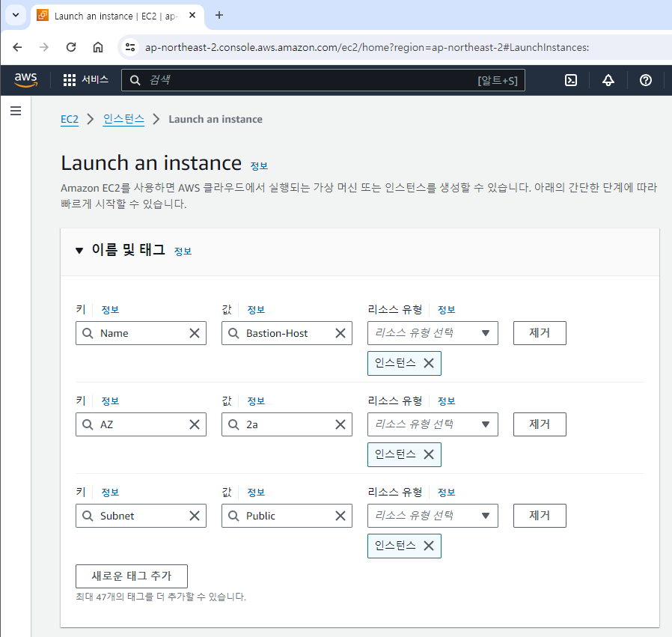
Task: Clear the AZ key field
Action: click(x=195, y=424)
